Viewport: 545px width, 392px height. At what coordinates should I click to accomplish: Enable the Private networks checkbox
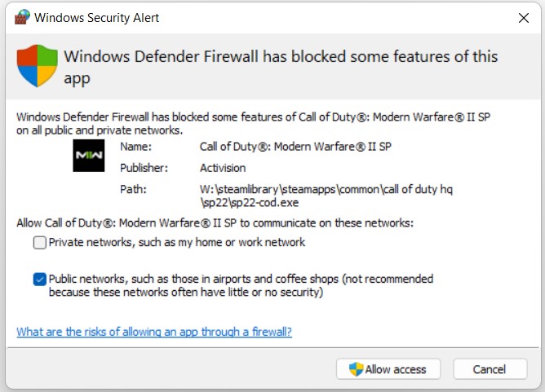pos(40,242)
